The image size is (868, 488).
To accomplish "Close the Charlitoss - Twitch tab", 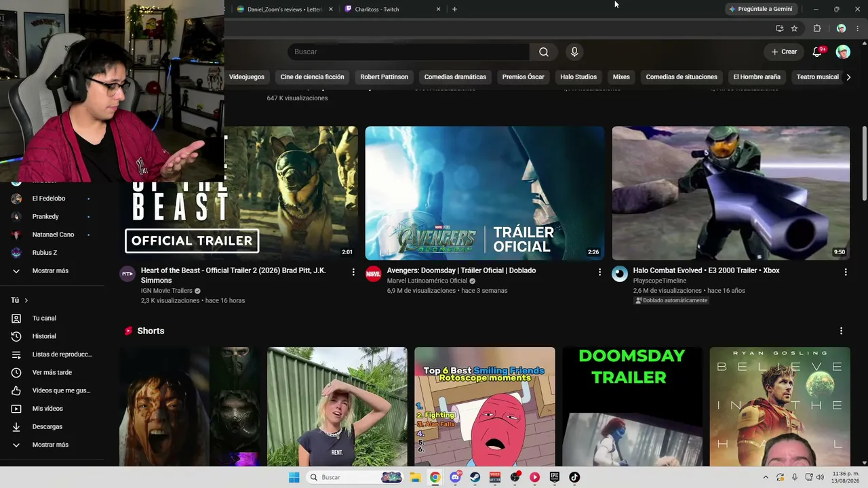I will [x=438, y=9].
